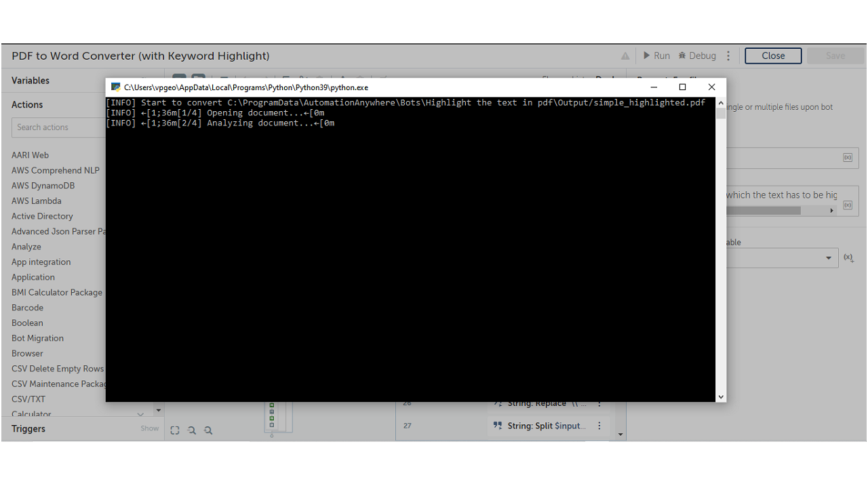
Task: Expand AWS Lambda package
Action: click(37, 201)
